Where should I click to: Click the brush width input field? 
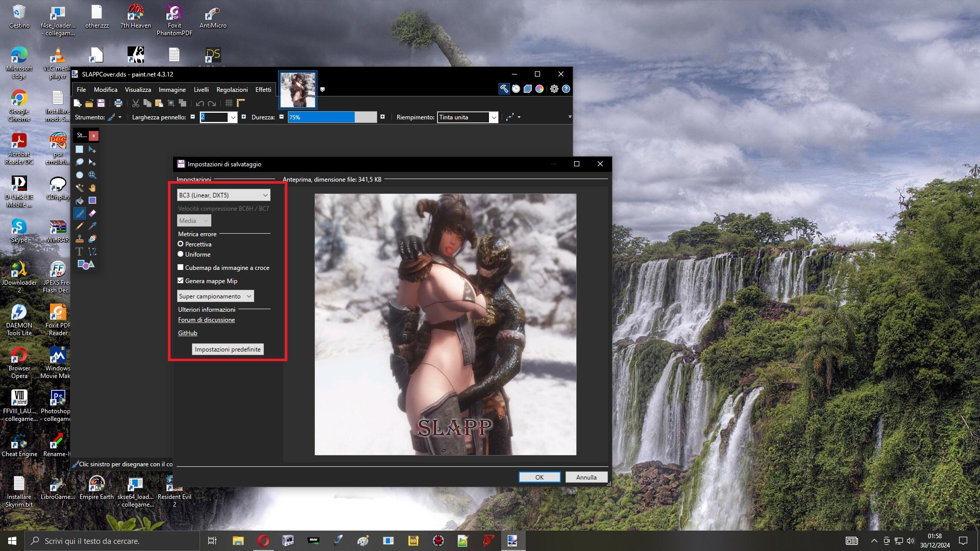pos(214,117)
